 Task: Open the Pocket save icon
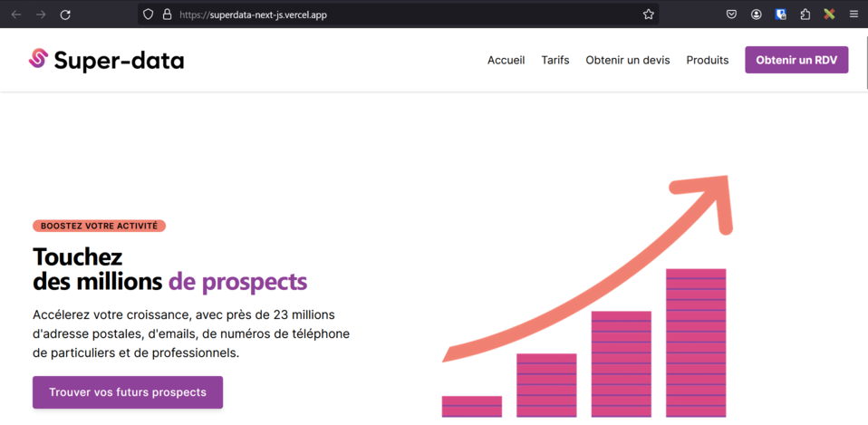click(x=731, y=14)
